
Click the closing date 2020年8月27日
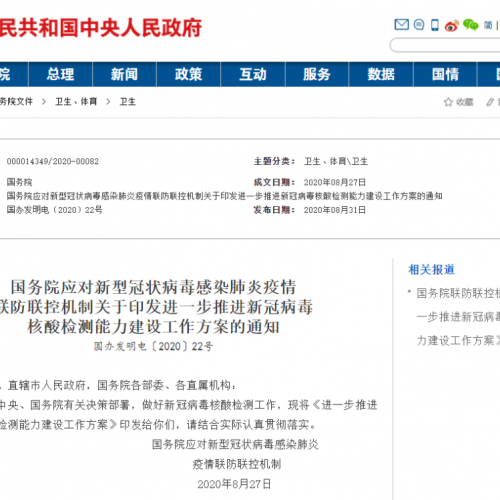pos(234,484)
